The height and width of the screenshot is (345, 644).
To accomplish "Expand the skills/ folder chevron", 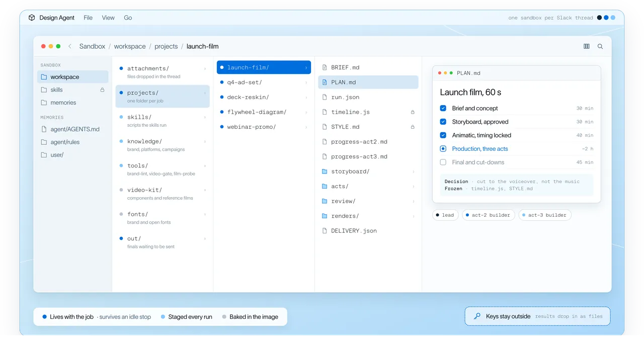I will (205, 117).
